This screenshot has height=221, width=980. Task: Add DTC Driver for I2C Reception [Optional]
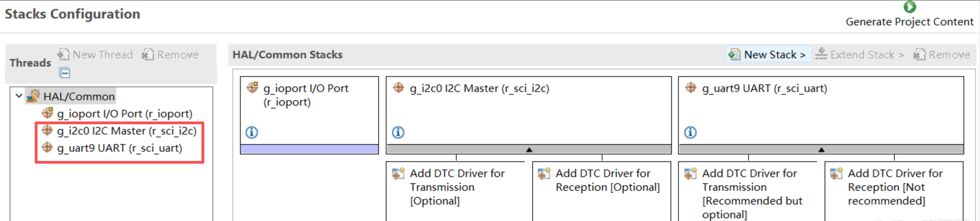[x=602, y=191]
